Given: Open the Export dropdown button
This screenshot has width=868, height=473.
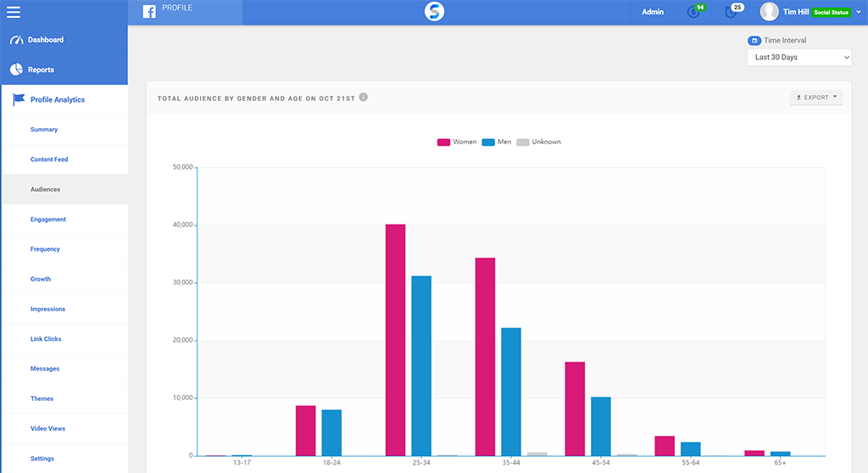Looking at the screenshot, I should (x=816, y=97).
